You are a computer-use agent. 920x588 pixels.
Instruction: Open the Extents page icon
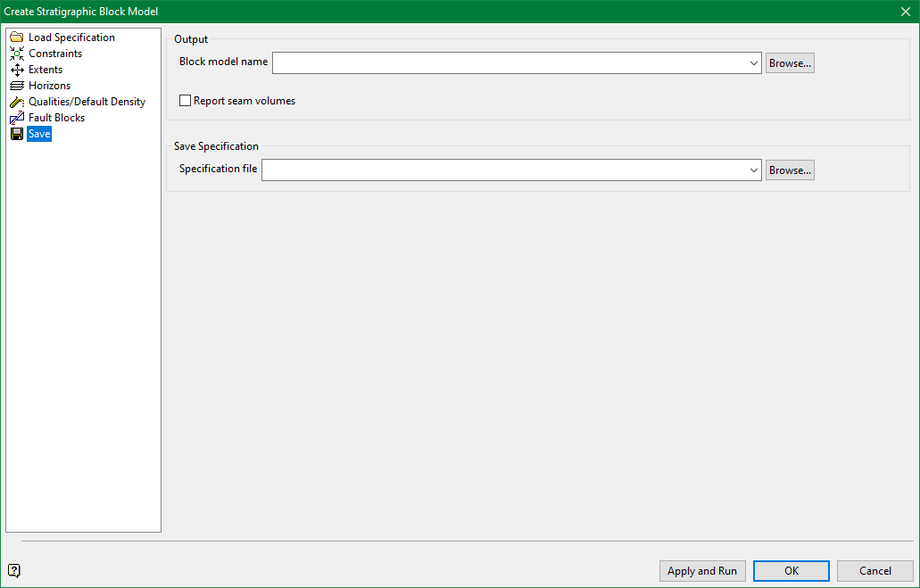[x=17, y=69]
